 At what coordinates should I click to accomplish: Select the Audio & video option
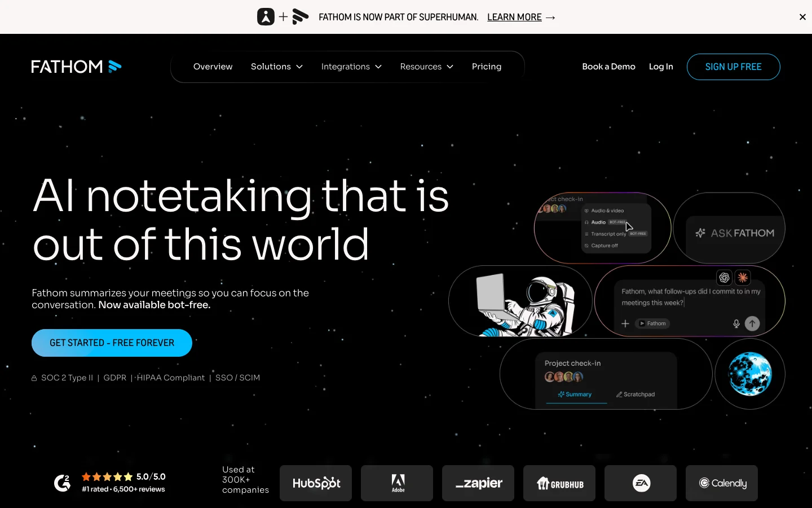click(x=604, y=211)
